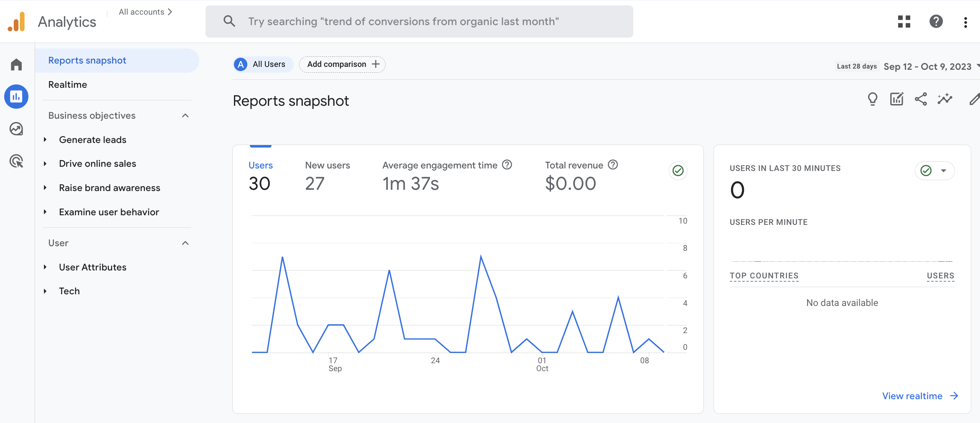Expand Generate leads tree arrow
The height and width of the screenshot is (423, 980).
pyautogui.click(x=45, y=140)
